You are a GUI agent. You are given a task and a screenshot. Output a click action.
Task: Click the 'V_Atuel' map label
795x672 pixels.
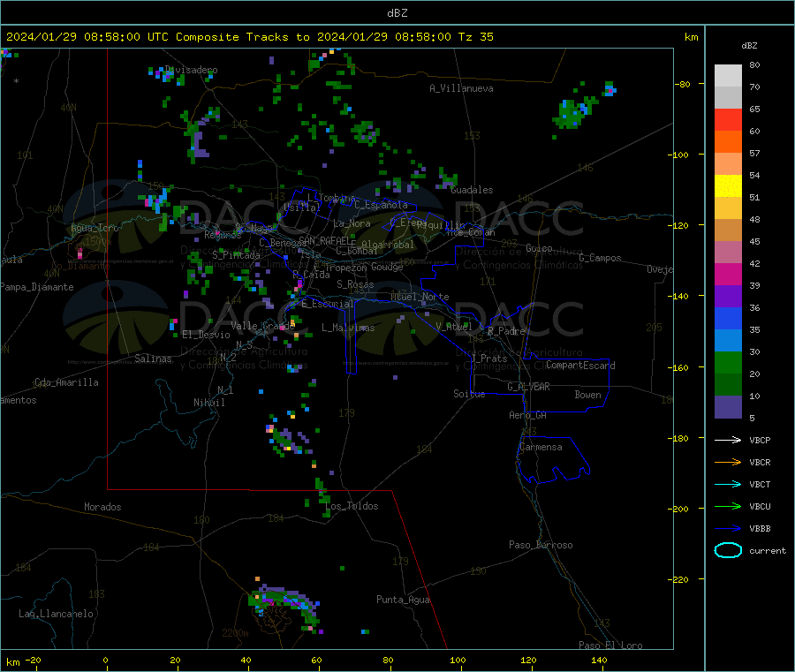click(454, 327)
